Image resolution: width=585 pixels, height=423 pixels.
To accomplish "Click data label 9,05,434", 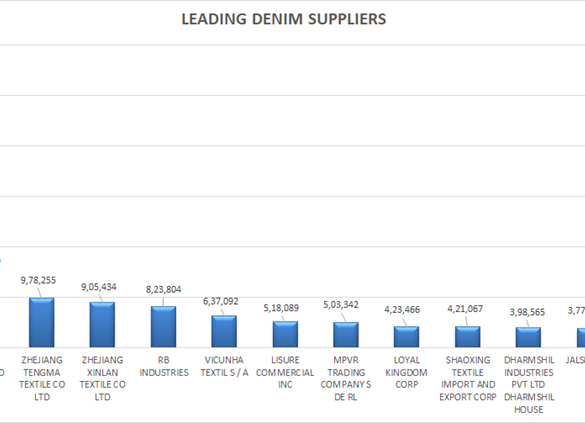I will [99, 287].
